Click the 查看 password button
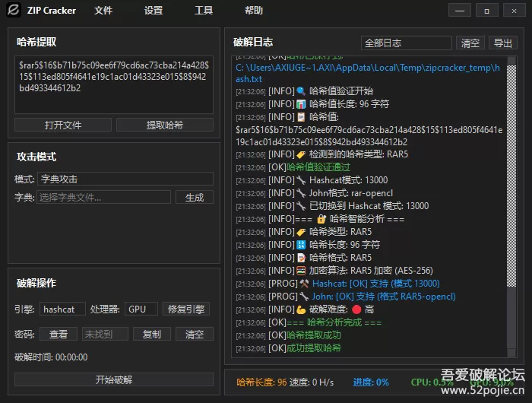The image size is (532, 403). pyautogui.click(x=59, y=334)
